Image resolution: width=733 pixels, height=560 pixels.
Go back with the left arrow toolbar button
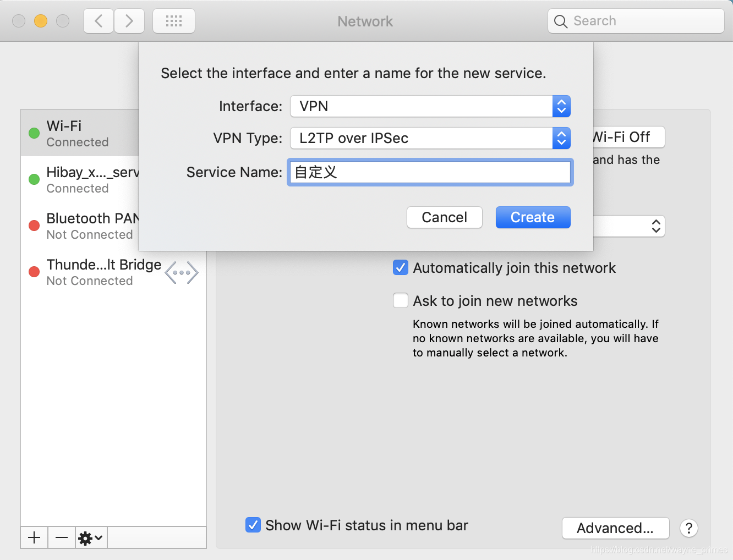coord(99,21)
